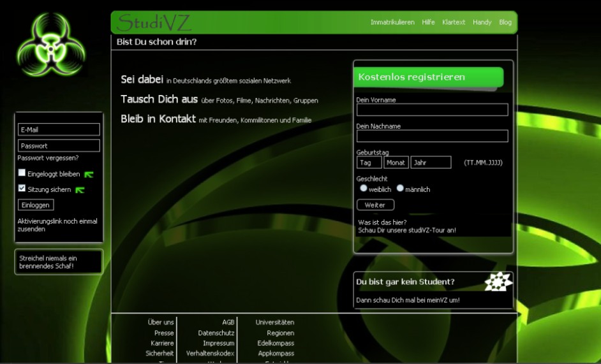601x364 pixels.
Task: Open the Hilfe menu item
Action: 428,22
